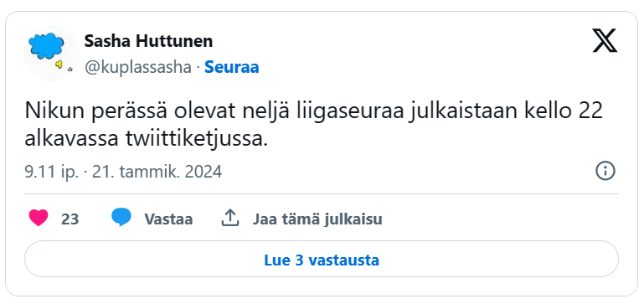Click the blue reply speech bubble icon
This screenshot has width=644, height=304.
(121, 218)
